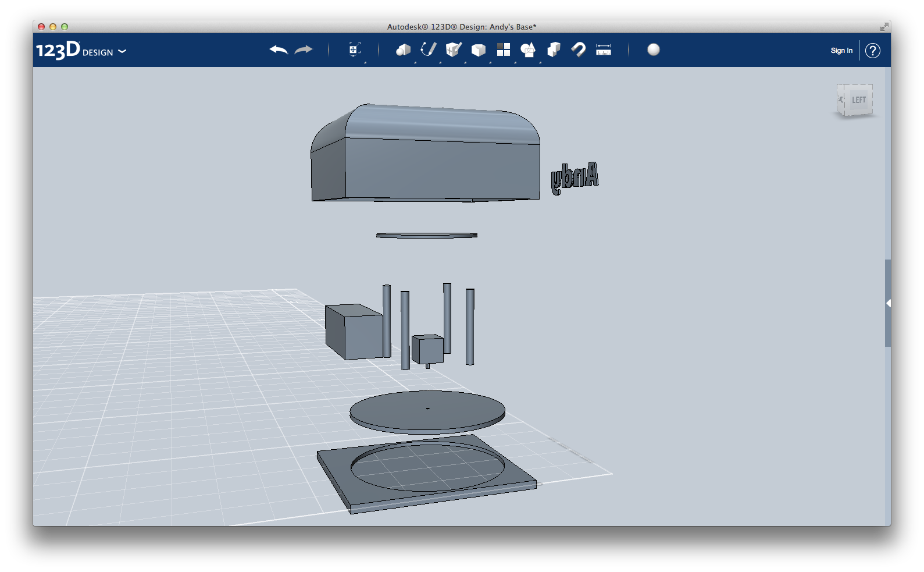Activate the Snap magnet tool
This screenshot has width=924, height=572.
[579, 49]
